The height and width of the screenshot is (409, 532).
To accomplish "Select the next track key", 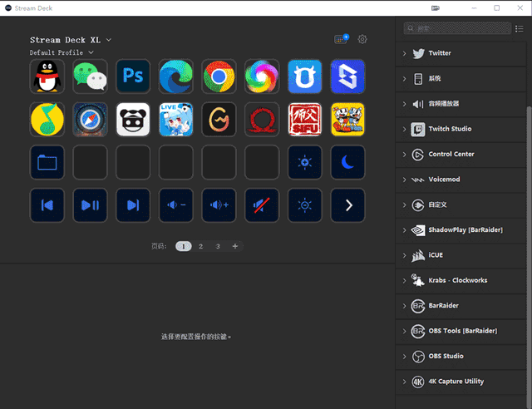I will point(133,205).
